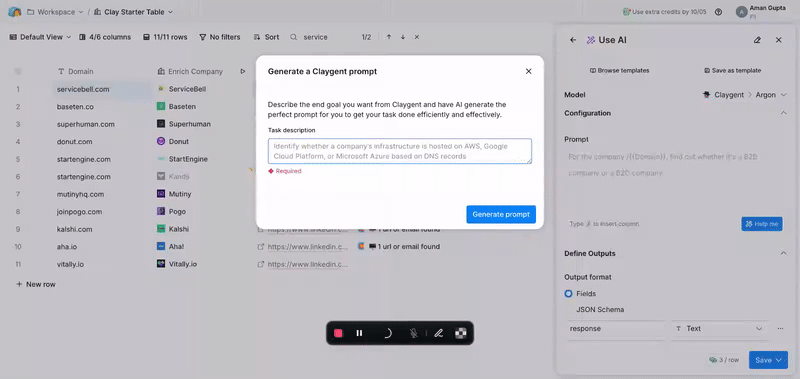Select the JSON Schema output format
Image resolution: width=800 pixels, height=379 pixels.
coord(600,310)
